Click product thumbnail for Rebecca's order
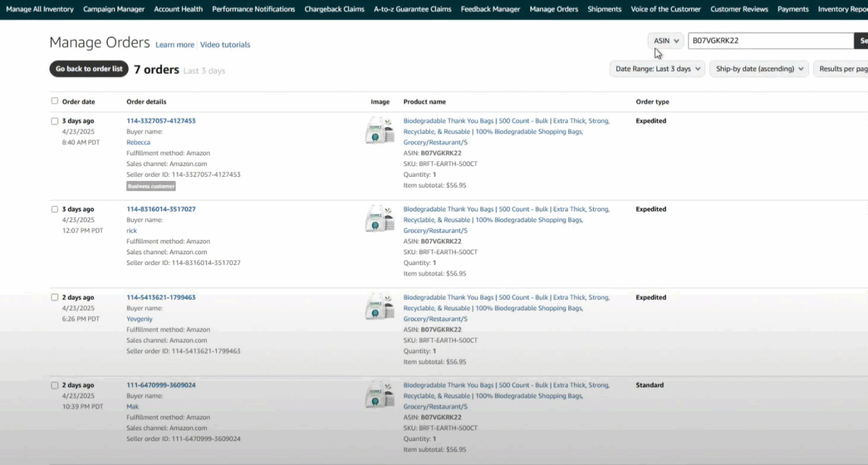The width and height of the screenshot is (868, 465). point(380,130)
